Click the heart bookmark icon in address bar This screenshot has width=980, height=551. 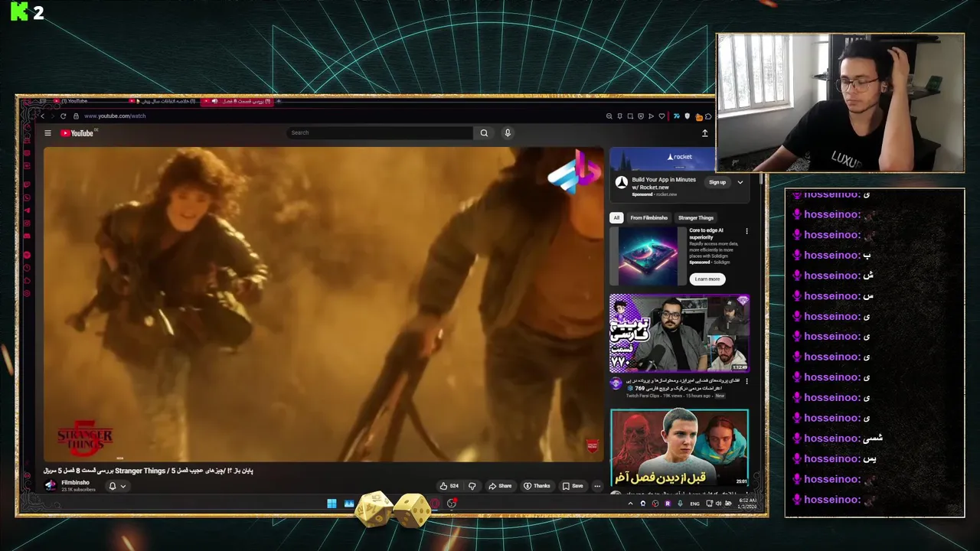[661, 116]
